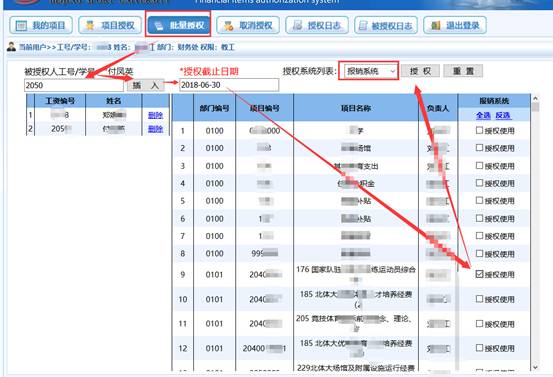Focus the 授权截止日期 date field
Image resolution: width=553 pixels, height=377 pixels.
click(x=229, y=85)
